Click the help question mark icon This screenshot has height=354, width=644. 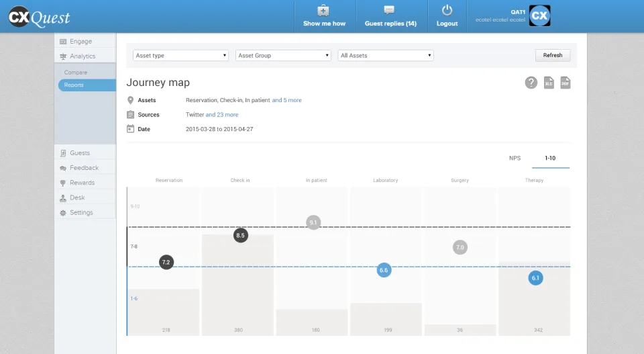click(531, 83)
